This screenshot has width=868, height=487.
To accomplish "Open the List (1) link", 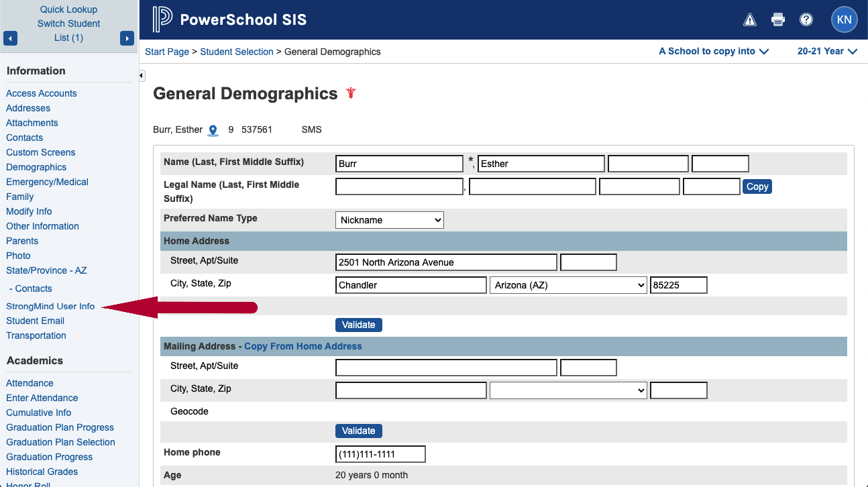I will (x=68, y=38).
